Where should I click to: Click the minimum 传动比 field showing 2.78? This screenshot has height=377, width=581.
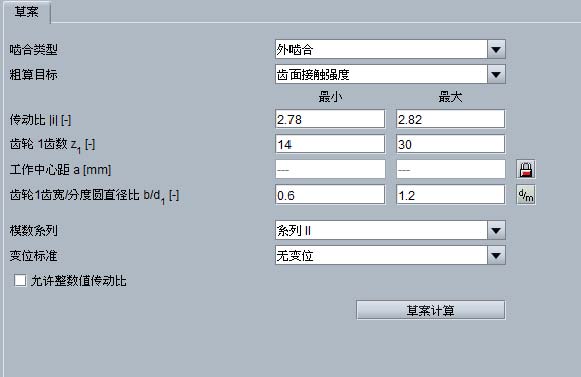[x=330, y=119]
